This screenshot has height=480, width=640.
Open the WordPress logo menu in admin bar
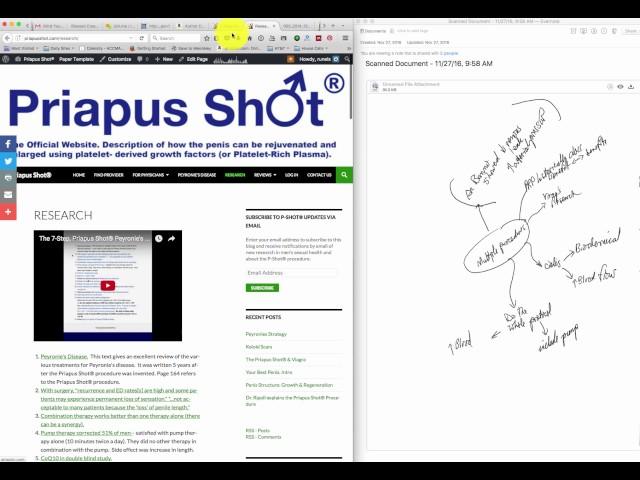[x=6, y=59]
